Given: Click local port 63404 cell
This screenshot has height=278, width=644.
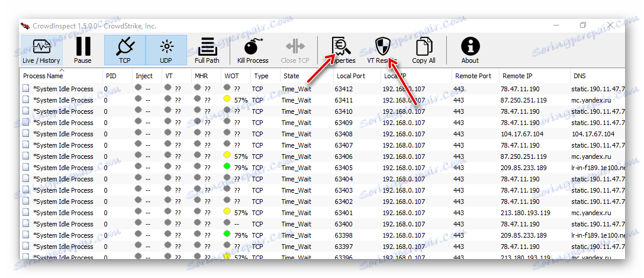Looking at the screenshot, I should click(x=344, y=179).
